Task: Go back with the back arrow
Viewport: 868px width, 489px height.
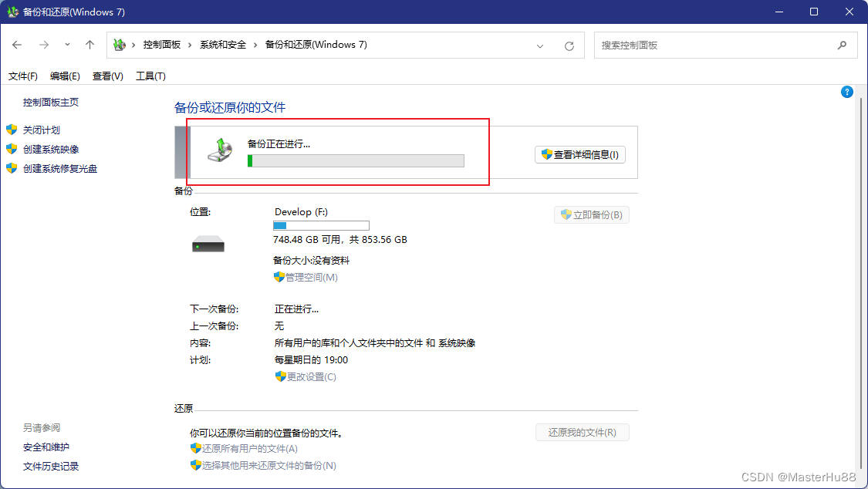Action: click(x=17, y=45)
